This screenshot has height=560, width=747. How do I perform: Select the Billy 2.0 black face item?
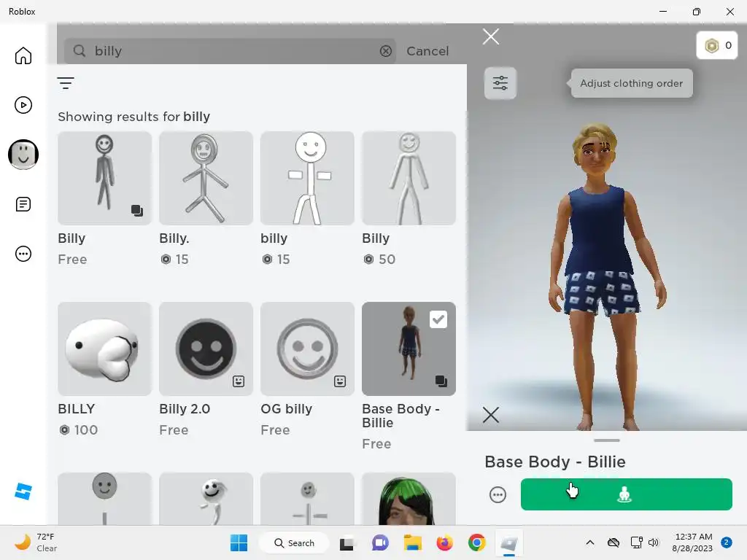point(206,349)
